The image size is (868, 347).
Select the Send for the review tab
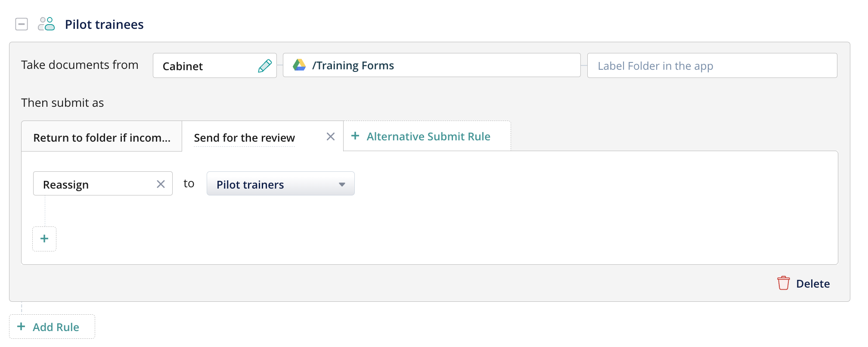tap(244, 138)
